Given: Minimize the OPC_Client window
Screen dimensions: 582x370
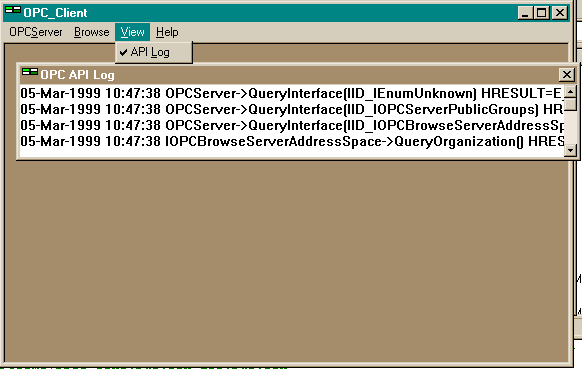Looking at the screenshot, I should pos(525,13).
